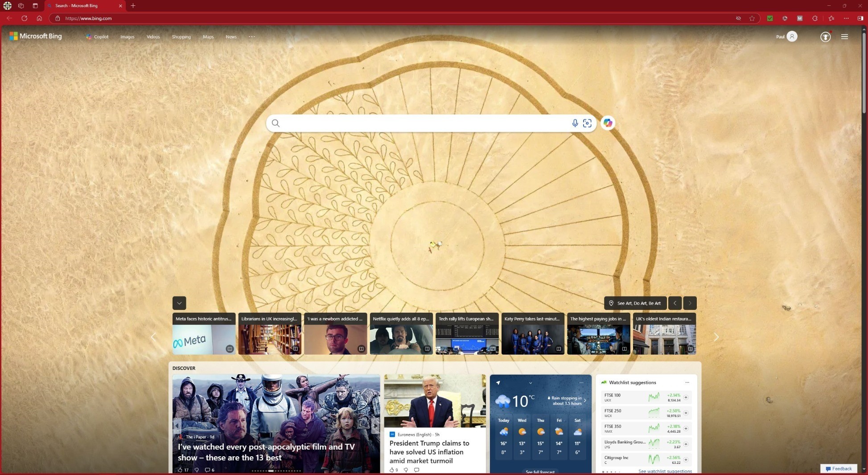Image resolution: width=868 pixels, height=475 pixels.
Task: Search using an image via camera icon
Action: click(587, 123)
